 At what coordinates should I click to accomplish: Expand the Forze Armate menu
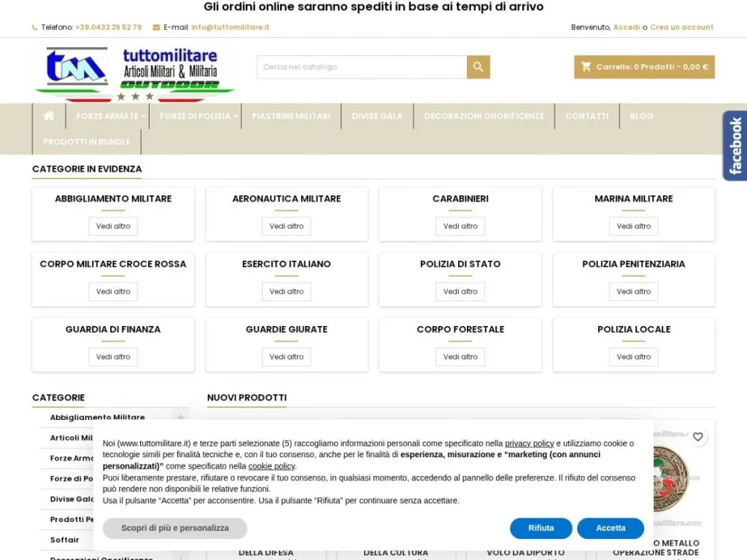coord(110,116)
